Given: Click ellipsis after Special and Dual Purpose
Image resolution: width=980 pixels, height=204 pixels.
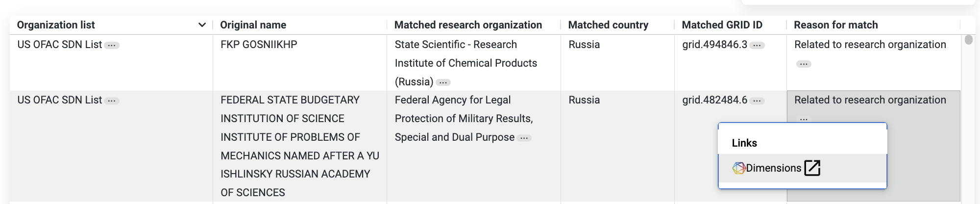Looking at the screenshot, I should coord(524,138).
